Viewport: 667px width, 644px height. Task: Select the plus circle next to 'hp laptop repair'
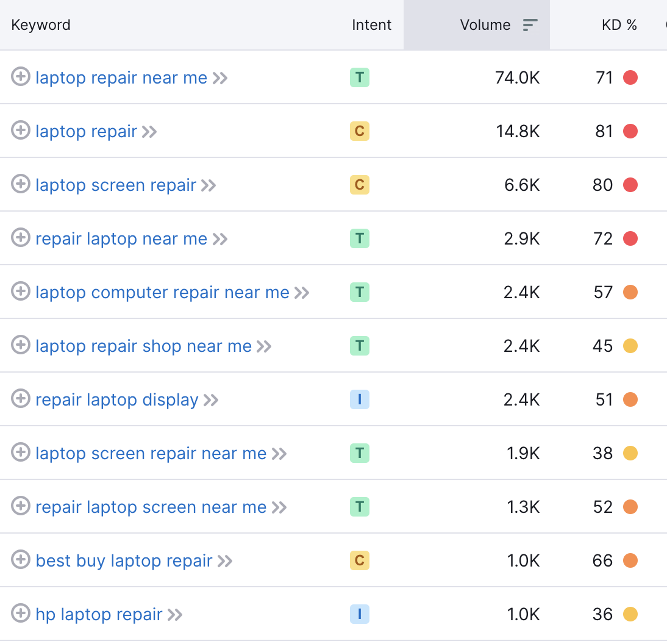20,614
